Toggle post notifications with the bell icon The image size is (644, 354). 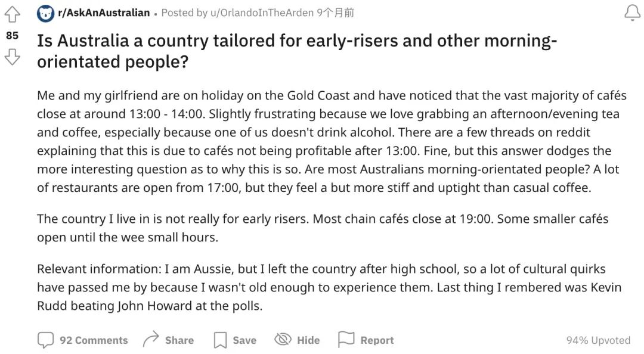tap(632, 13)
